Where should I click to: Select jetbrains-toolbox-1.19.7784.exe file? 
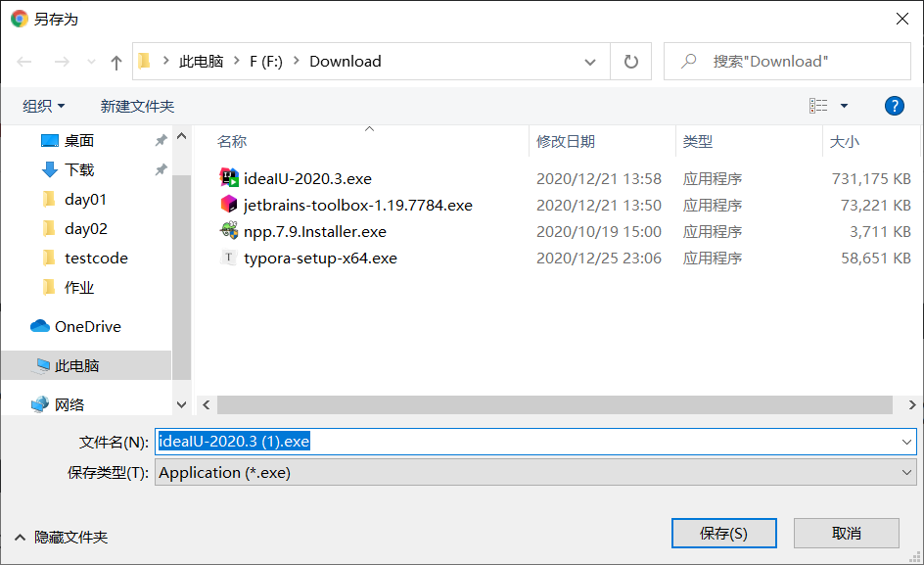tap(357, 206)
